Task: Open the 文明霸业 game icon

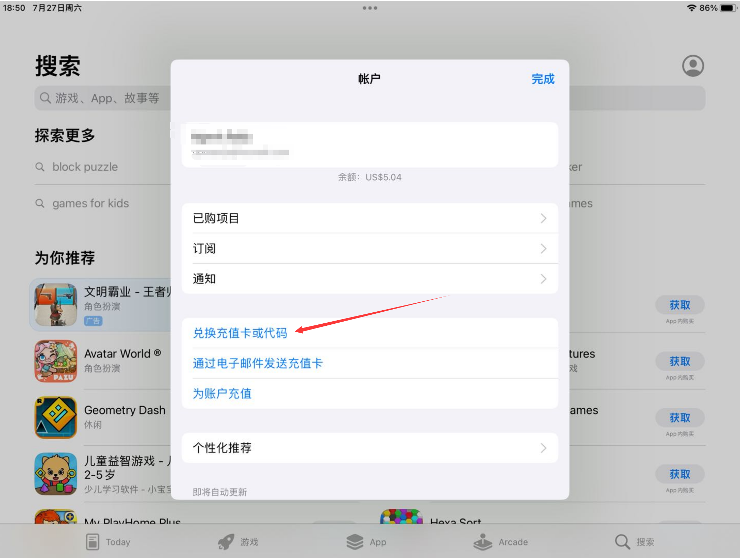Action: point(56,304)
